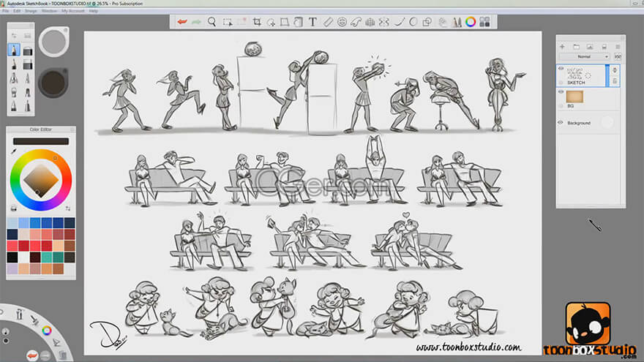The image size is (644, 362).
Task: Click the brown saturation diamond in color wheel
Action: click(41, 180)
